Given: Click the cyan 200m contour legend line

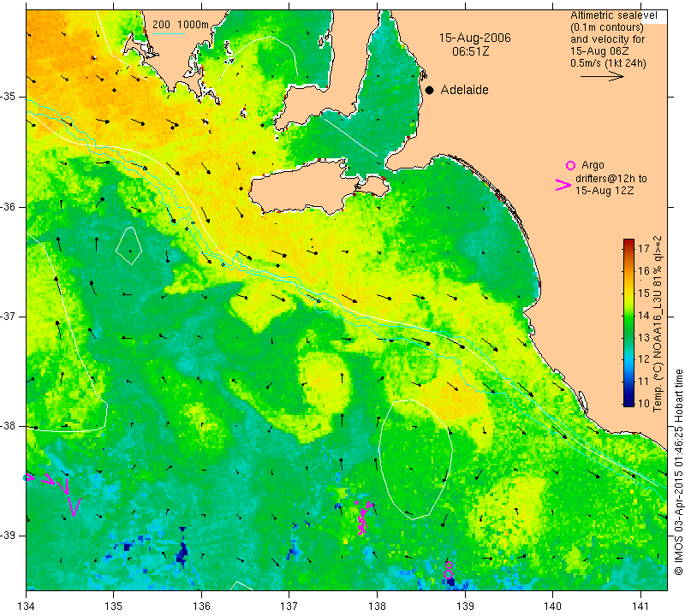Looking at the screenshot, I should point(169,33).
